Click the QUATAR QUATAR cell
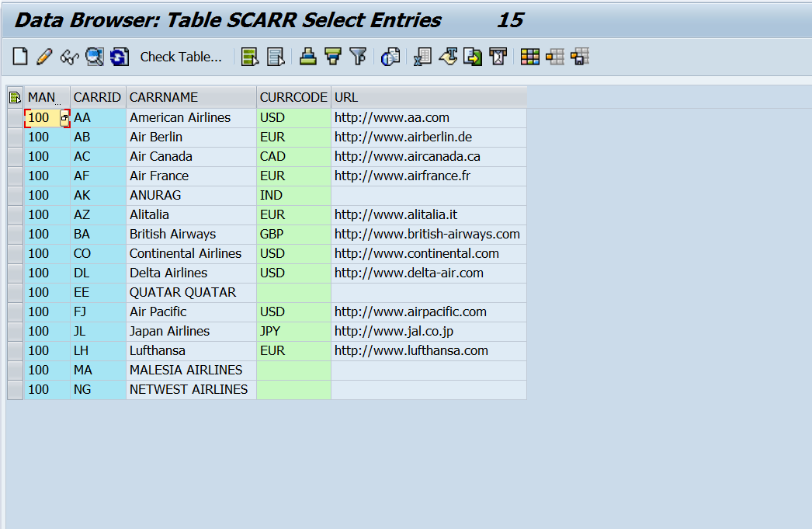 click(191, 293)
